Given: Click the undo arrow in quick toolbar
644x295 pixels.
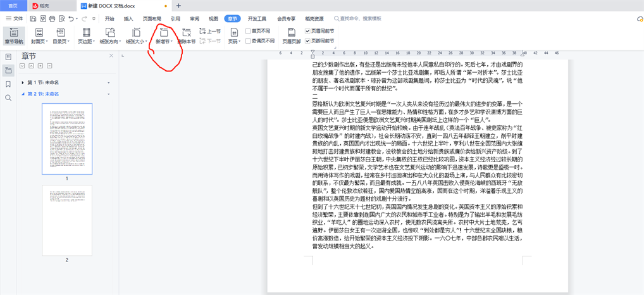Looking at the screenshot, I should (x=70, y=19).
